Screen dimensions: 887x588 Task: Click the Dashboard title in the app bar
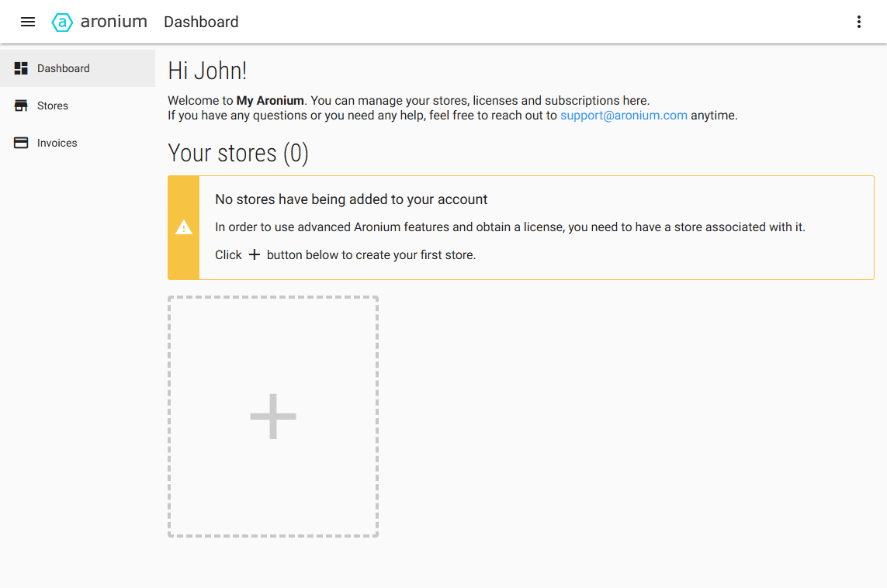point(200,22)
